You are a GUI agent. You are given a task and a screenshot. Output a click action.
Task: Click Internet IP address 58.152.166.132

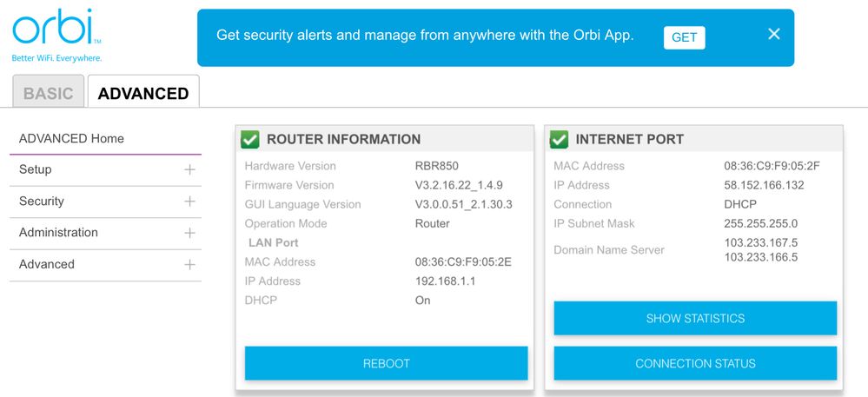click(764, 185)
